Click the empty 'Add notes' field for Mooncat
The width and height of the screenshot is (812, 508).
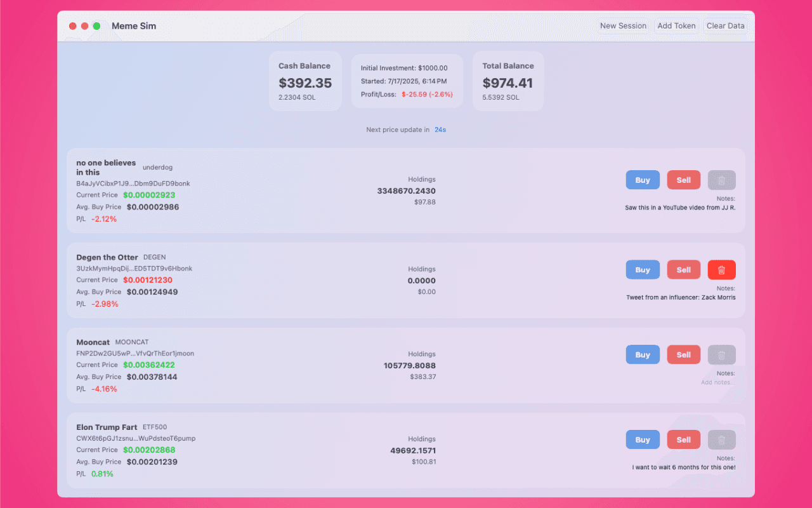pyautogui.click(x=717, y=382)
